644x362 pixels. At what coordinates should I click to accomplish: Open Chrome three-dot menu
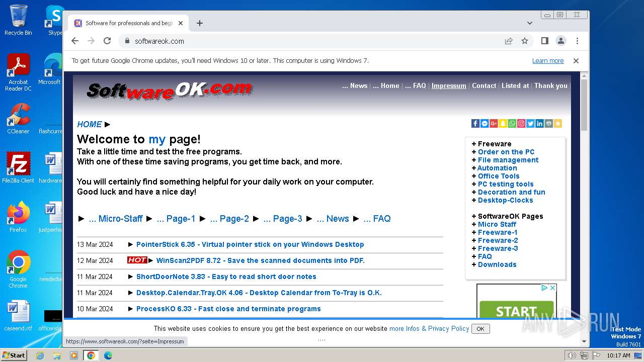577,41
